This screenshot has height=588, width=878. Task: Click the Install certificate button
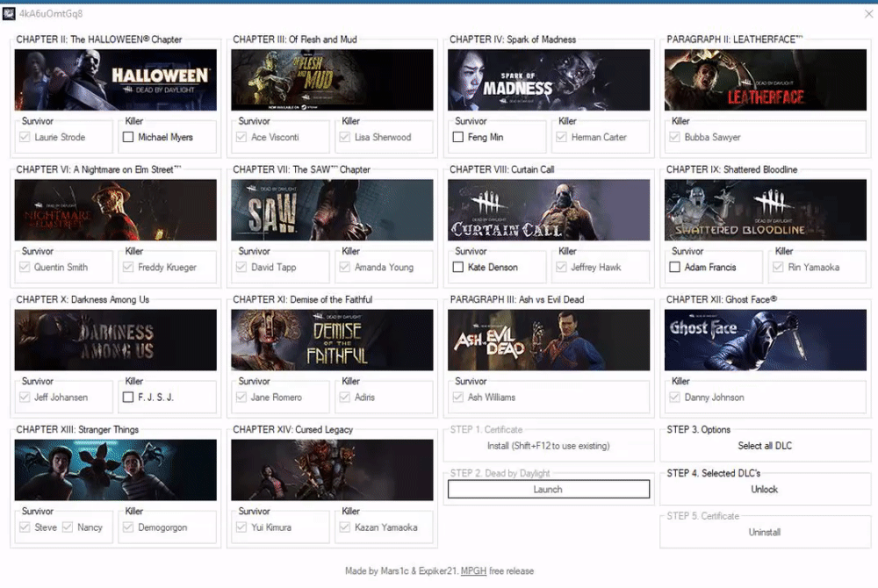tap(549, 446)
